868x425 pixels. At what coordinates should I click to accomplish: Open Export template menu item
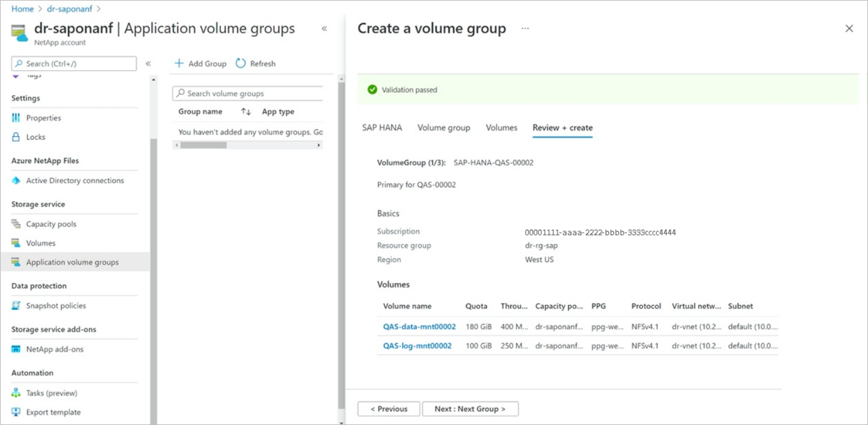(x=53, y=412)
